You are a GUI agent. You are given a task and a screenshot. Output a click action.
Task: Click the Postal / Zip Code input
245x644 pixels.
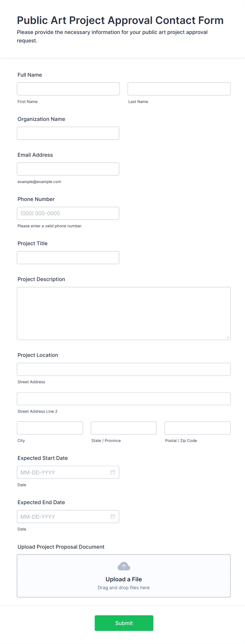(197, 428)
